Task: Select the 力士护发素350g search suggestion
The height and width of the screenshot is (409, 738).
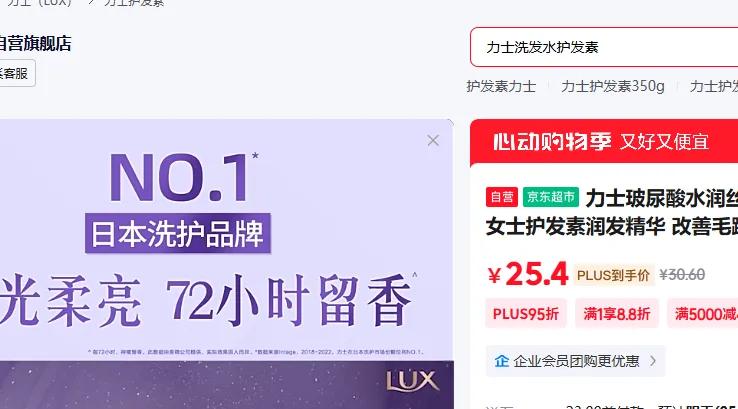Action: click(x=613, y=87)
